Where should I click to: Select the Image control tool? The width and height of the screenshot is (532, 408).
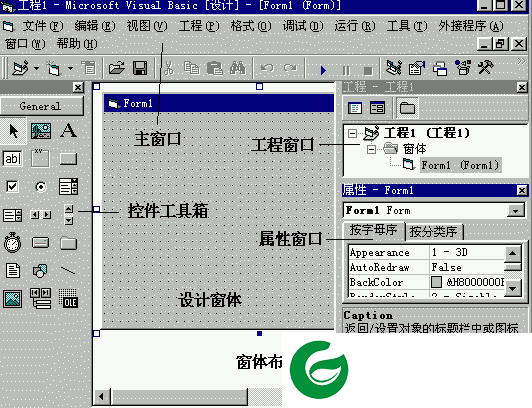[x=13, y=299]
